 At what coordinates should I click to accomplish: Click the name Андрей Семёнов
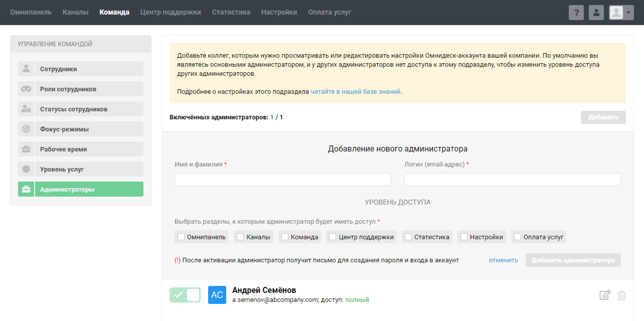coord(264,290)
